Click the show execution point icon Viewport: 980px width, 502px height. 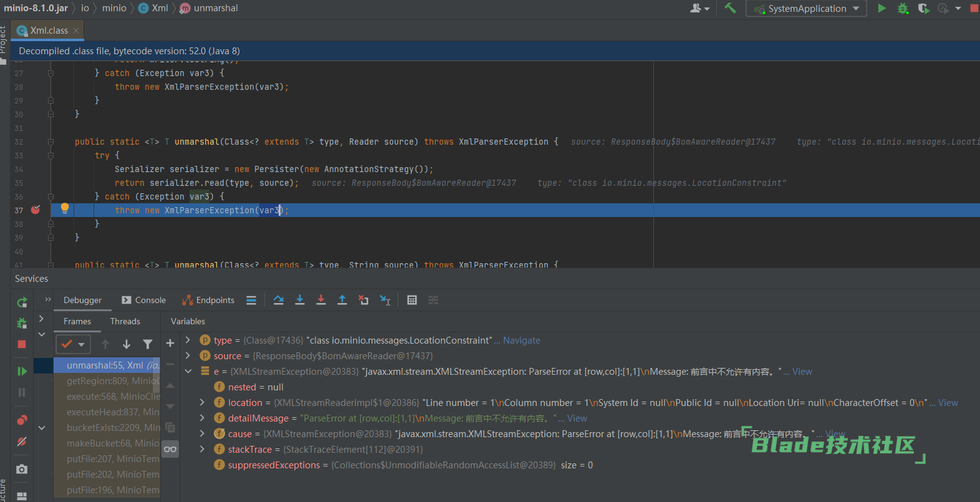[x=251, y=300]
